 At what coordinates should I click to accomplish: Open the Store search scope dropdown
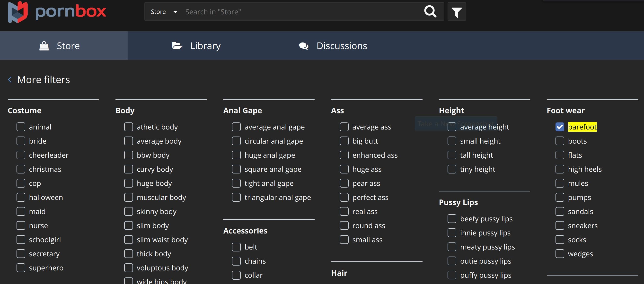tap(164, 12)
